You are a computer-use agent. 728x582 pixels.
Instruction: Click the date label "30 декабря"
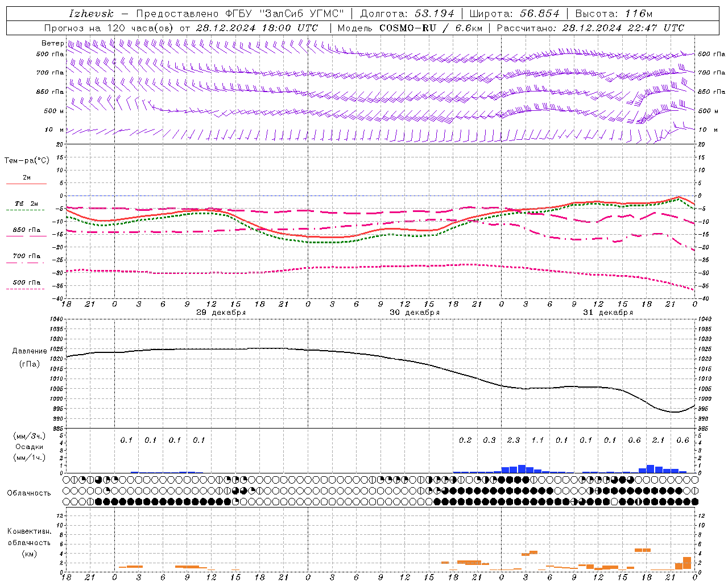click(x=414, y=313)
